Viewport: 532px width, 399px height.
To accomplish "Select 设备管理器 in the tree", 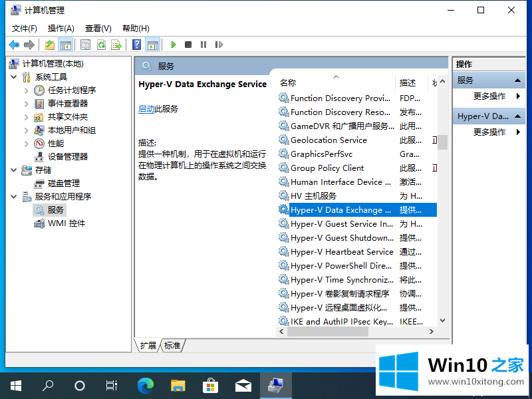I will [x=68, y=157].
